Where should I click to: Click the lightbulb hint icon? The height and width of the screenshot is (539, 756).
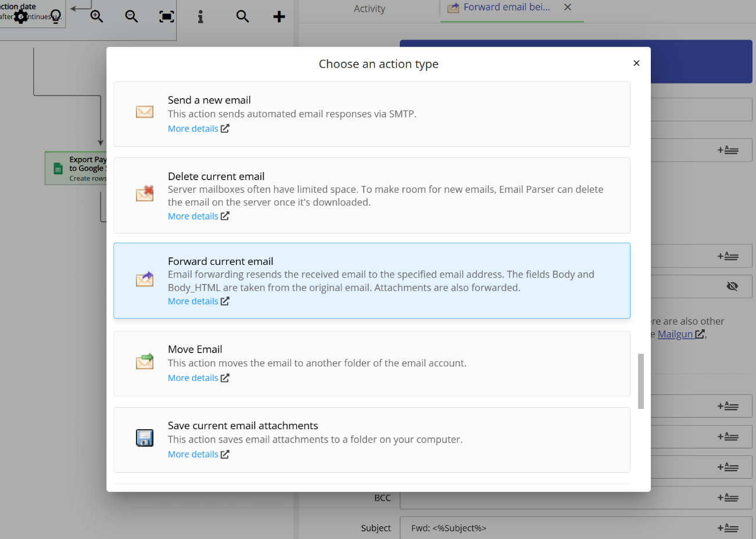tap(55, 17)
